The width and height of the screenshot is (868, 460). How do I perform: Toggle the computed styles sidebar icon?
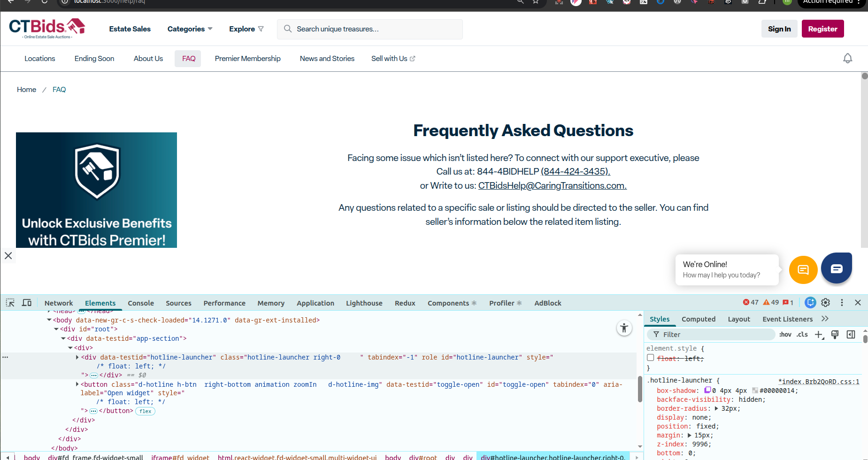point(851,335)
